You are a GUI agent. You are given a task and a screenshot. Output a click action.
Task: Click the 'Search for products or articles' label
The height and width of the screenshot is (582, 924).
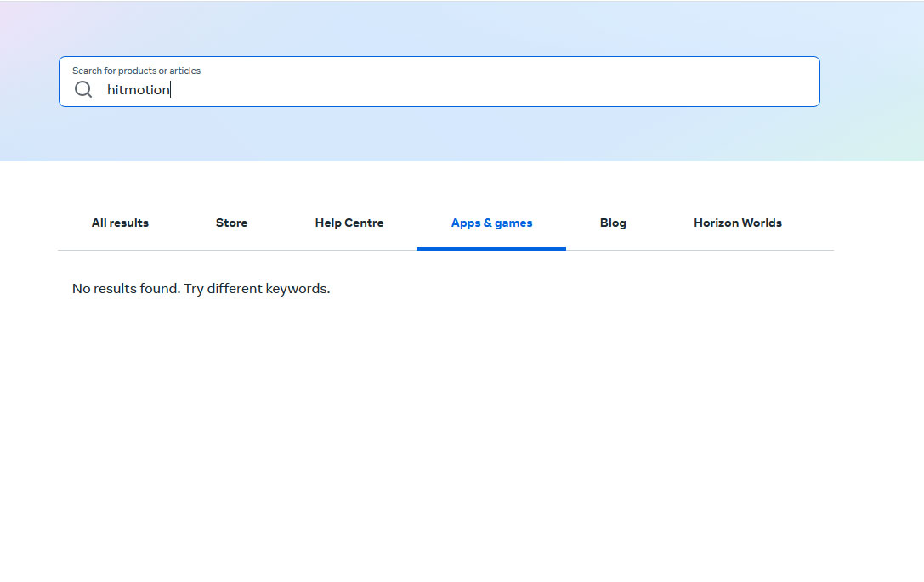[x=136, y=71]
